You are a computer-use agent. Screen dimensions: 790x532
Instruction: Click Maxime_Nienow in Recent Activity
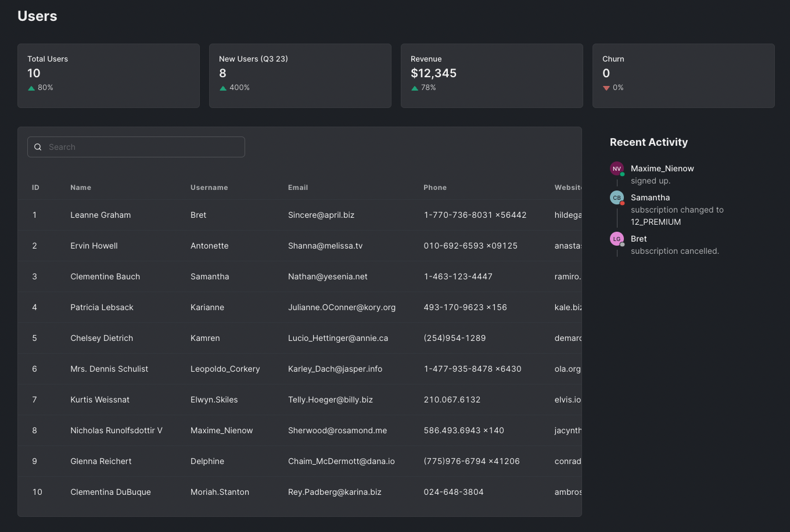coord(662,168)
